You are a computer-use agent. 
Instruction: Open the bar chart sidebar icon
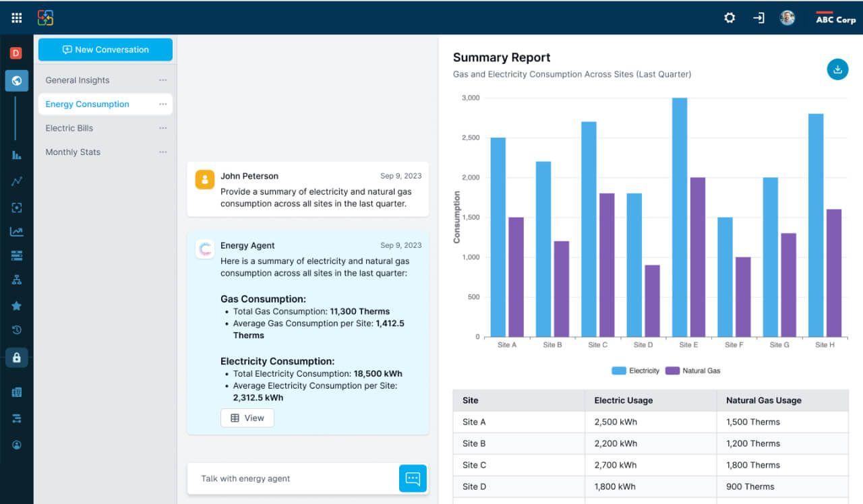click(17, 154)
